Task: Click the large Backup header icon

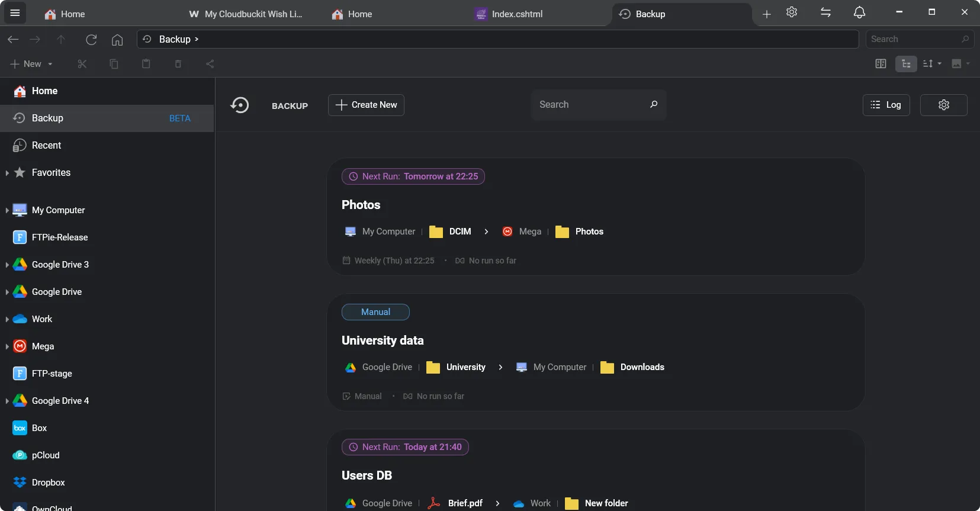Action: point(240,105)
